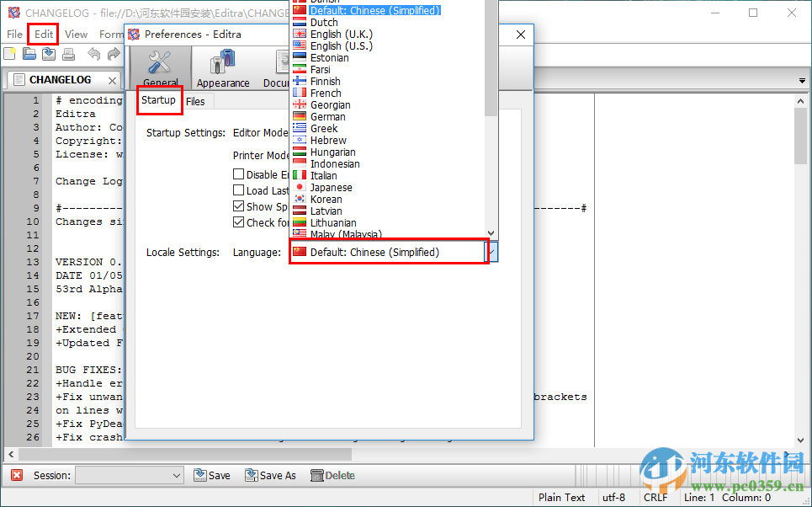Open the notebook tab list arrow
812x507 pixels.
[802, 81]
